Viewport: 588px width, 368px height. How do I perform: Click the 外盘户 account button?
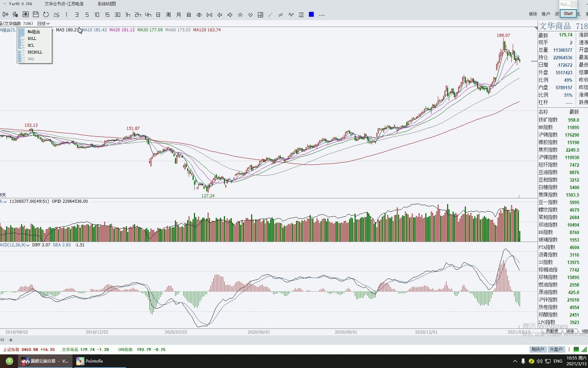click(x=556, y=349)
